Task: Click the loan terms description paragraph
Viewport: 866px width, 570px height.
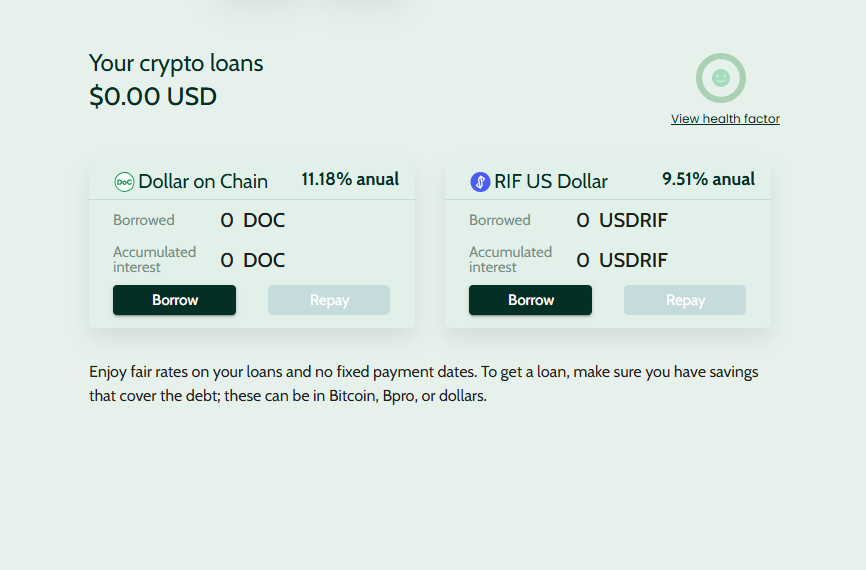Action: click(x=424, y=384)
